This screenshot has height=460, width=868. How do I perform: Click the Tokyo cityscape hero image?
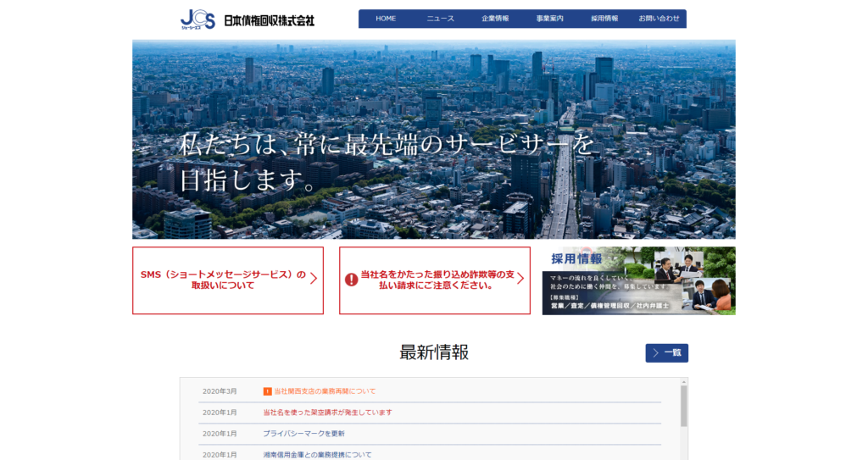tap(433, 139)
